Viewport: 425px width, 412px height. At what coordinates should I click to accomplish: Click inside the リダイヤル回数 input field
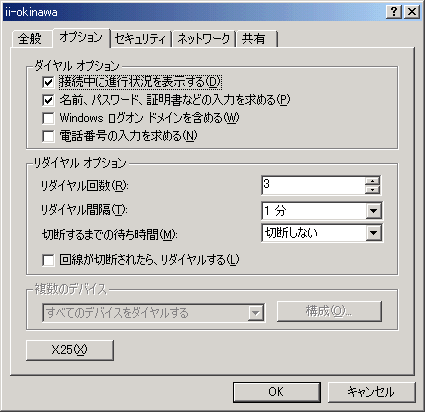tap(313, 185)
